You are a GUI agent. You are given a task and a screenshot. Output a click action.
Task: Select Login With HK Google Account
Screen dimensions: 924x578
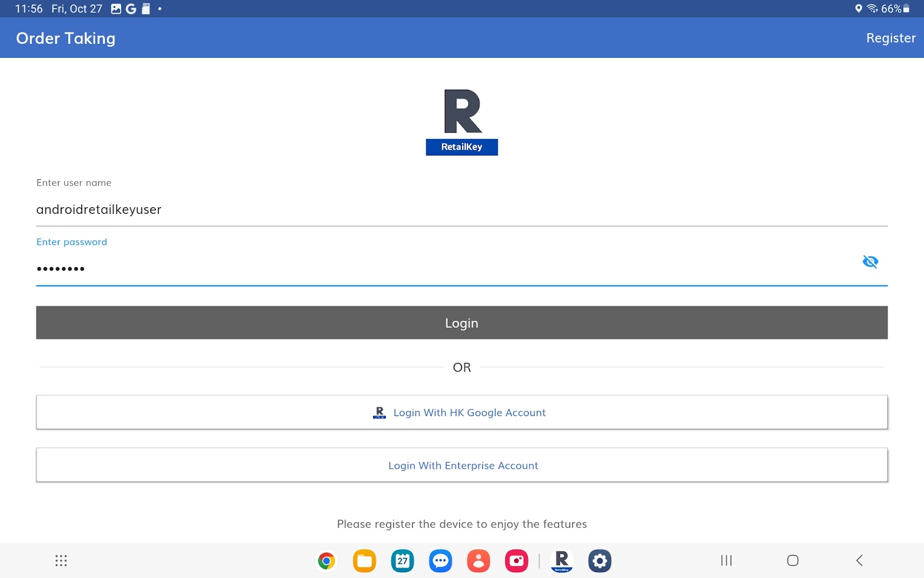[x=462, y=412]
